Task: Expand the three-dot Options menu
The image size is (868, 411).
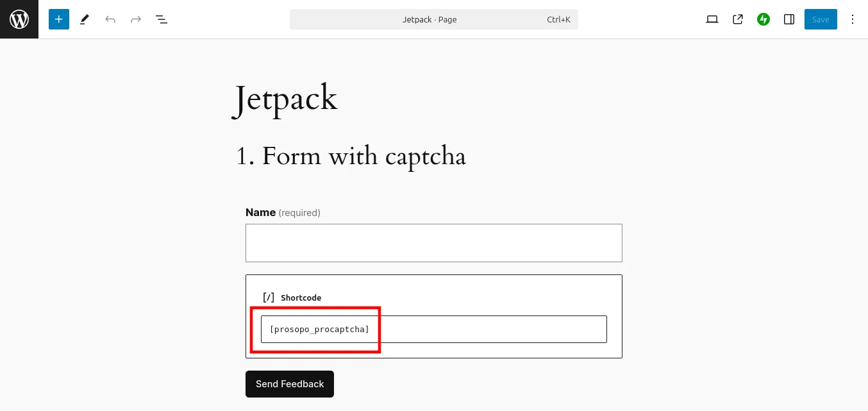Action: (853, 19)
